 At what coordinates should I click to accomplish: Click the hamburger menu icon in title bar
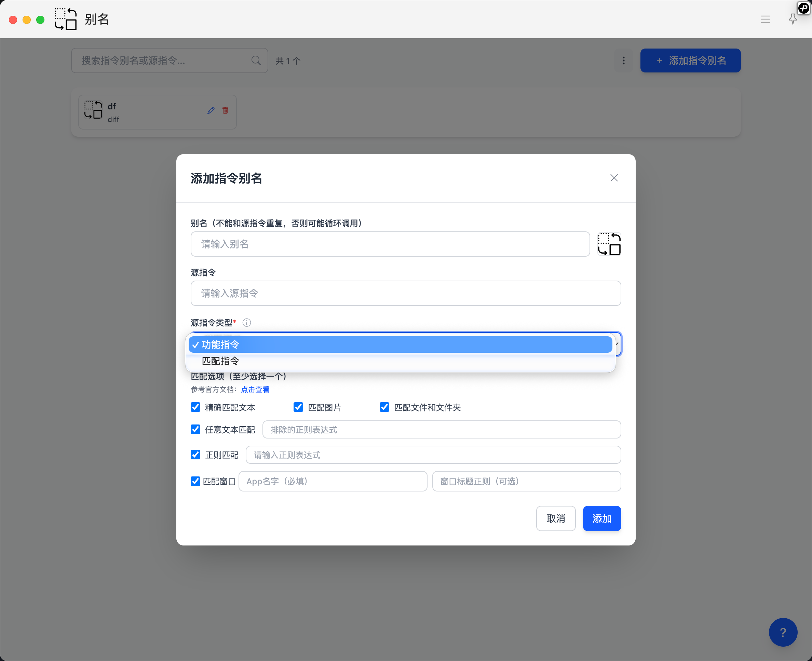pyautogui.click(x=765, y=19)
